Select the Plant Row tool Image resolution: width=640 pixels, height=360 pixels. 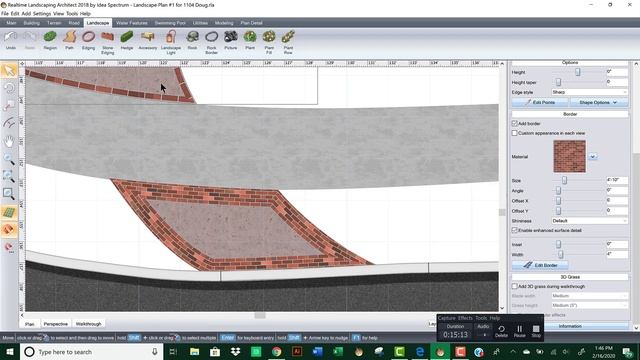[288, 42]
